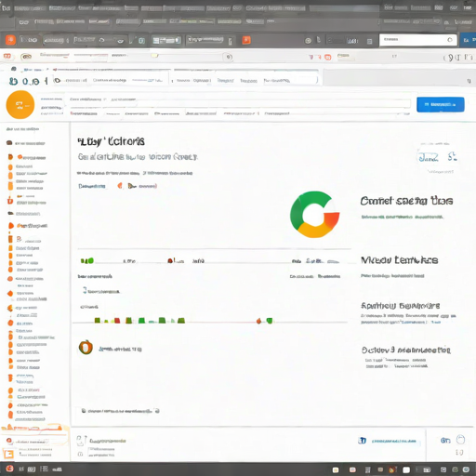Click the blue square button at the dark toolbar's right end
Viewport: 476px width, 476px height.
coord(469,40)
